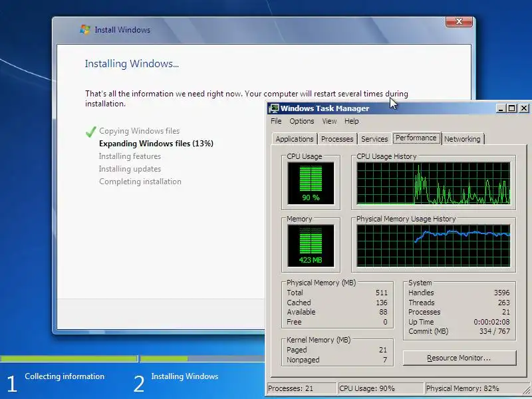Viewport: 532px width, 399px height.
Task: Click the Physical Memory Usage History graph
Action: click(x=434, y=245)
